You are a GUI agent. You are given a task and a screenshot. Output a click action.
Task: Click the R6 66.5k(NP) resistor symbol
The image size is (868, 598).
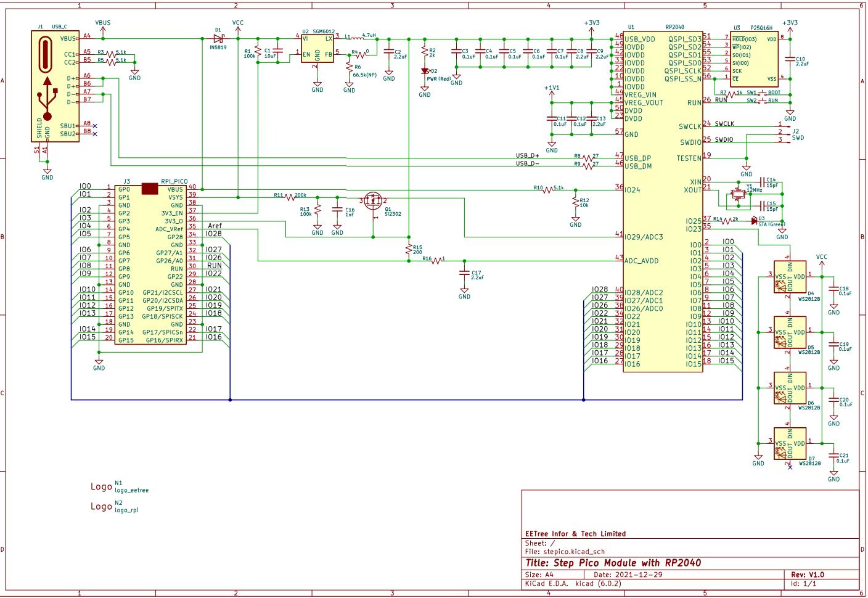pyautogui.click(x=350, y=67)
